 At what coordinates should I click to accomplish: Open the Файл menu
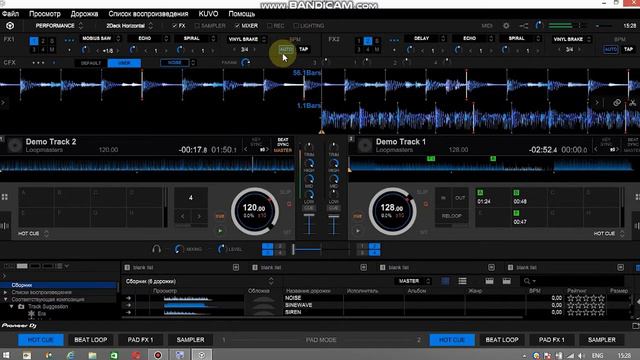pos(10,14)
